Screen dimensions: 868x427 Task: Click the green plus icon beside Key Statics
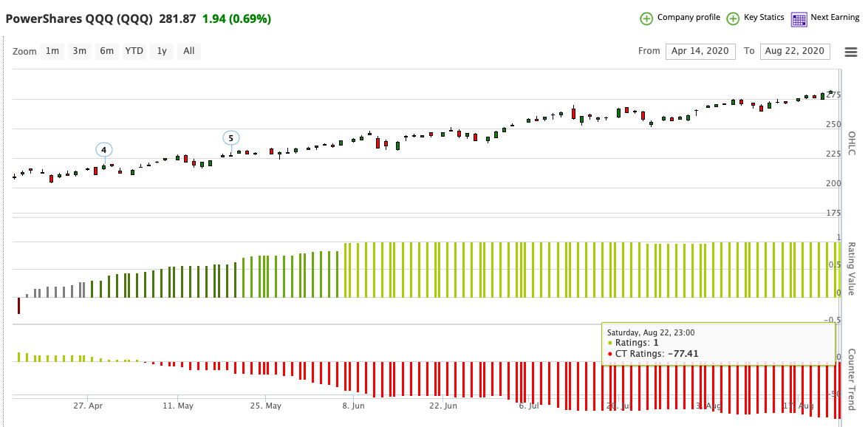click(733, 18)
